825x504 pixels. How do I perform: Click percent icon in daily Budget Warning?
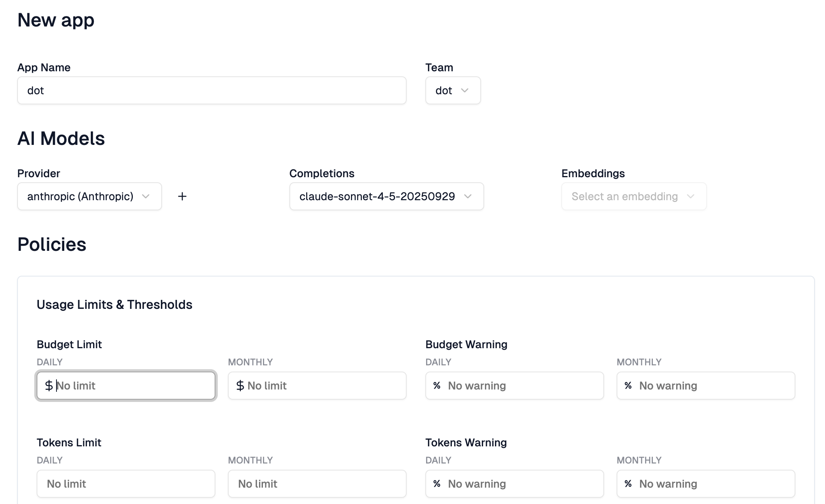tap(437, 386)
